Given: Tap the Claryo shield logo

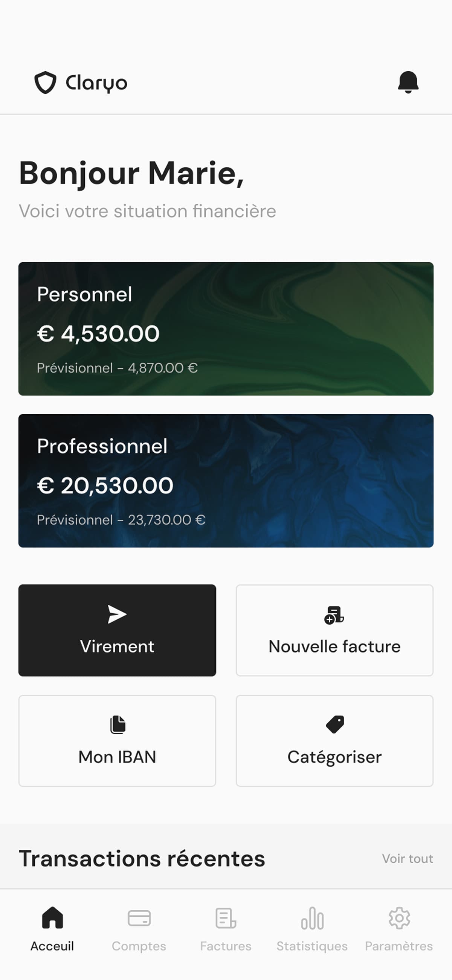Looking at the screenshot, I should tap(46, 82).
